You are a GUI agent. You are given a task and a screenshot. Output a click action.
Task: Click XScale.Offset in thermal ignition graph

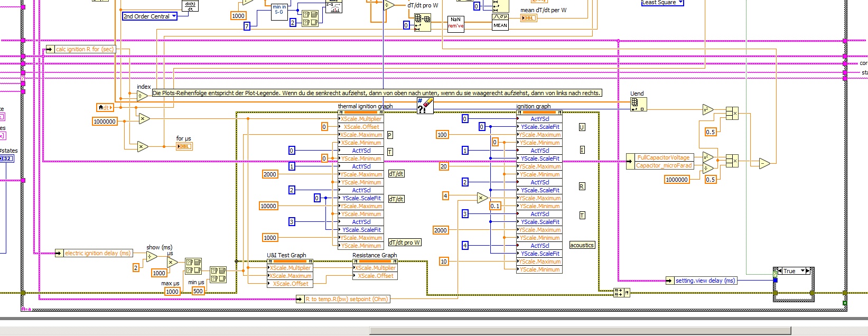click(x=361, y=127)
